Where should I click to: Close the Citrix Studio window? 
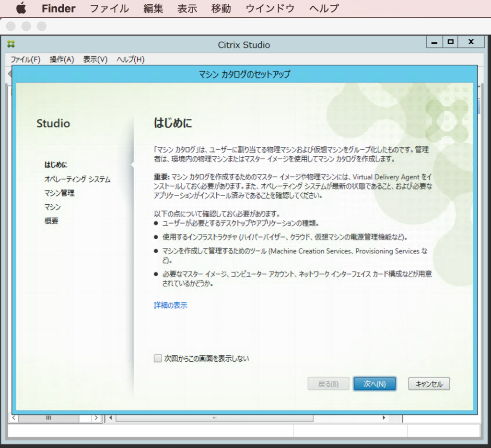pyautogui.click(x=471, y=42)
